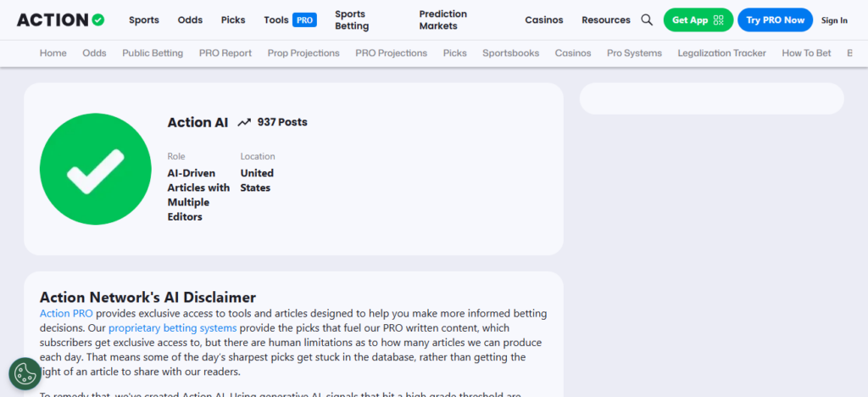This screenshot has height=397, width=868.
Task: Select the Public Betting tab
Action: (153, 53)
